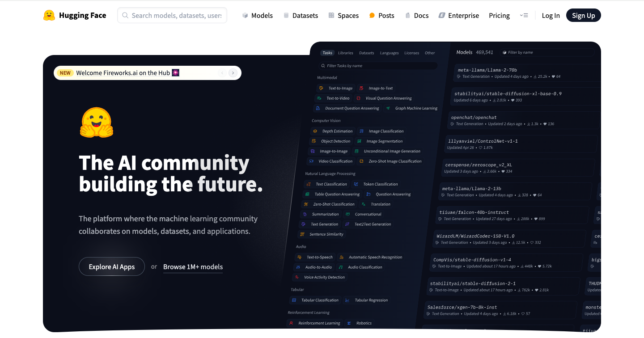Click the large hugging face emoji
Viewport: 644px width, 338px height.
point(97,122)
